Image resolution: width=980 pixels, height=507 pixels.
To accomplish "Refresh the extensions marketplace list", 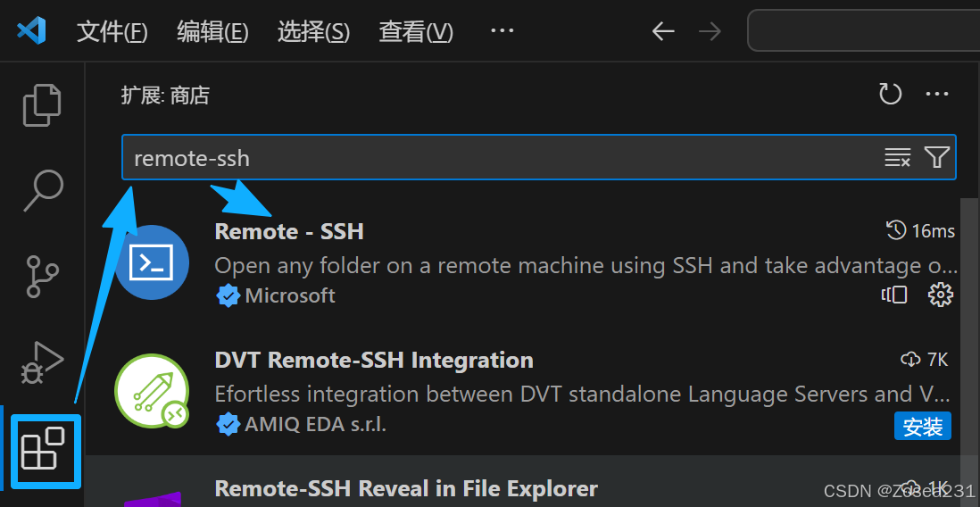I will pos(890,95).
